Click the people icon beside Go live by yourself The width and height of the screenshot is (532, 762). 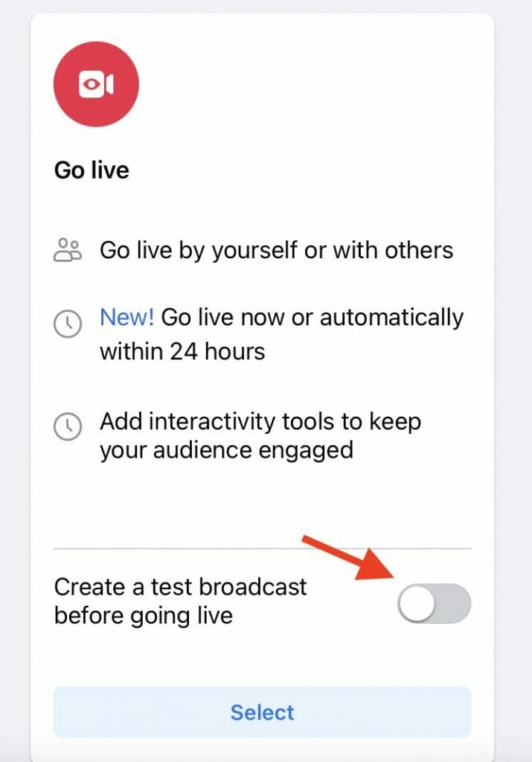pos(68,250)
